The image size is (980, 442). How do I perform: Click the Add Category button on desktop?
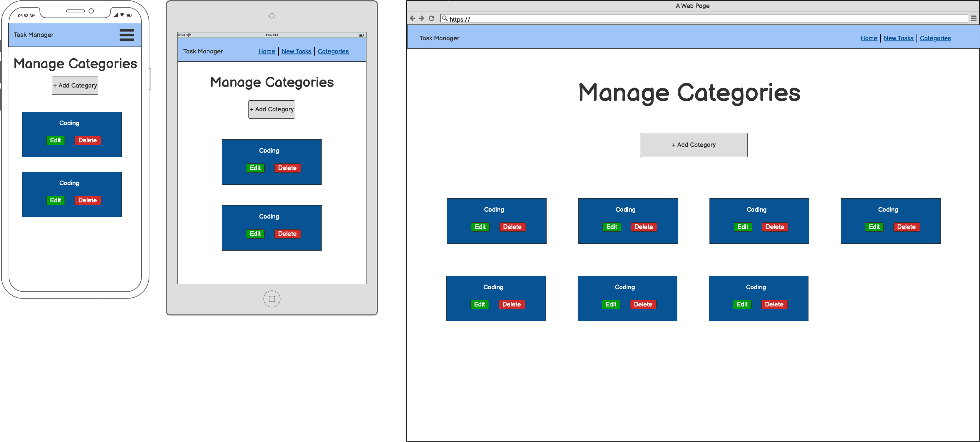tap(693, 145)
